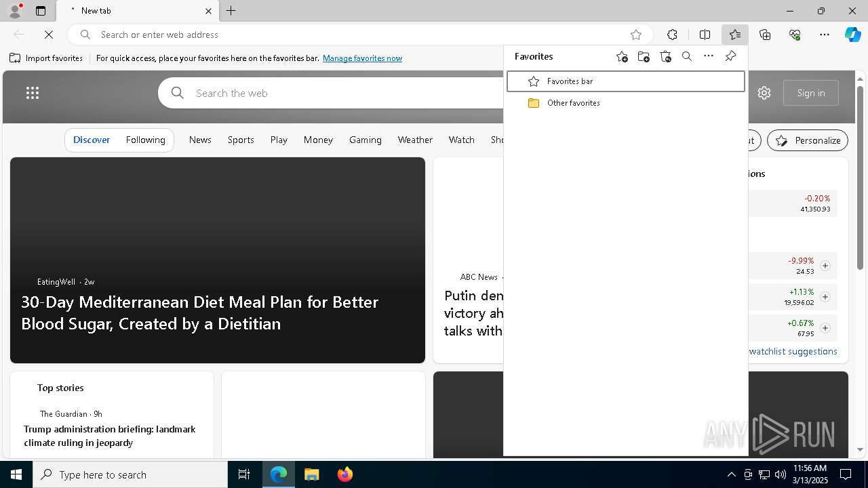Click Add this page to favorites icon

(x=622, y=57)
